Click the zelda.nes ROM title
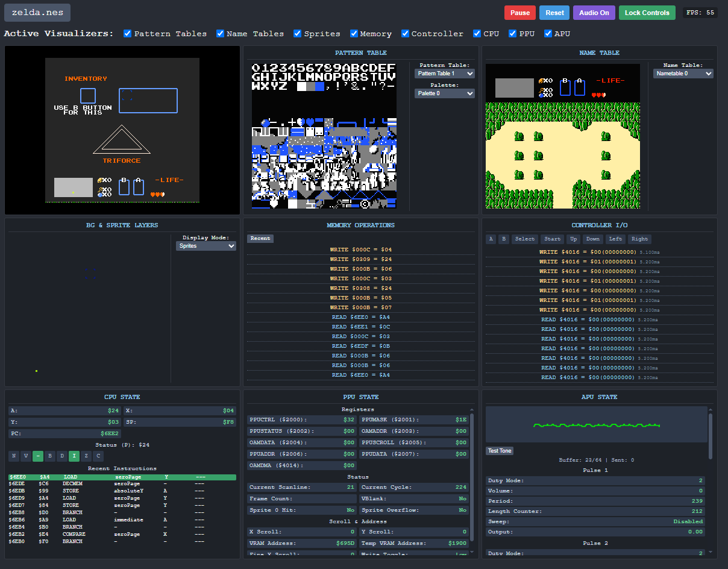The image size is (728, 569). (37, 12)
